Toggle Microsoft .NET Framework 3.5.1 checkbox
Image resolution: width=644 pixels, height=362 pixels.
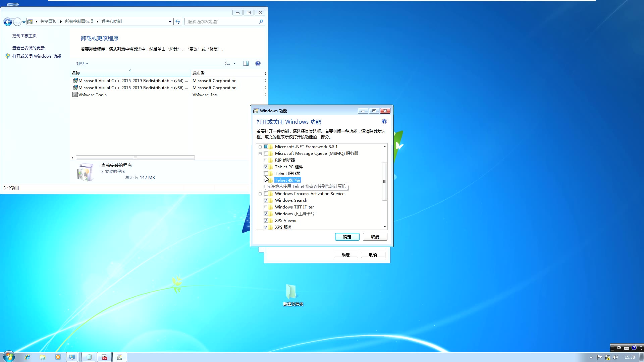pos(266,147)
